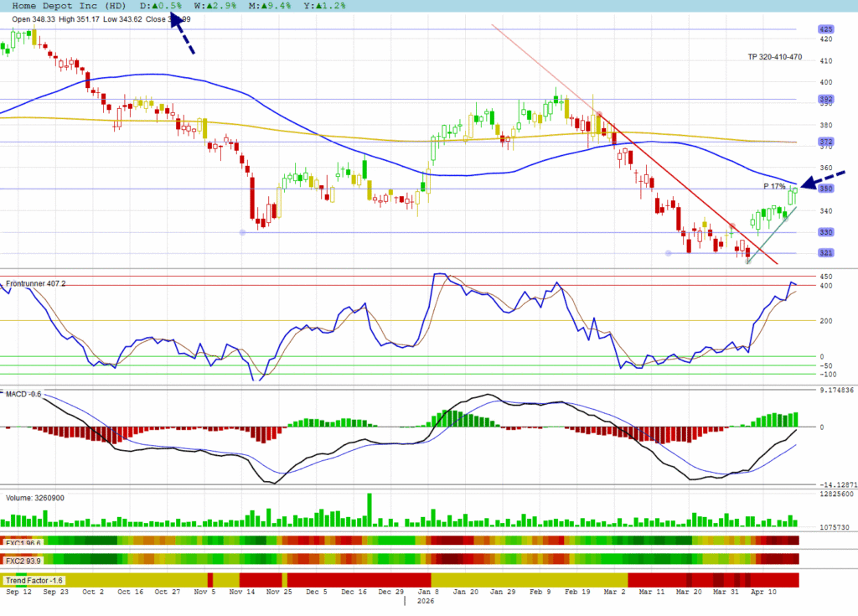858x616 pixels.
Task: Select the 350 price level tag
Action: [825, 189]
